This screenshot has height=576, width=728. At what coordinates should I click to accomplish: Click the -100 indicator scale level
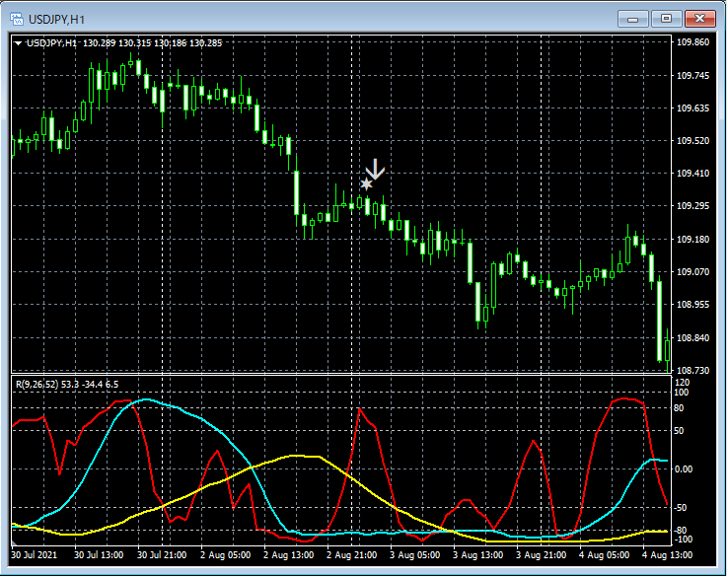683,540
